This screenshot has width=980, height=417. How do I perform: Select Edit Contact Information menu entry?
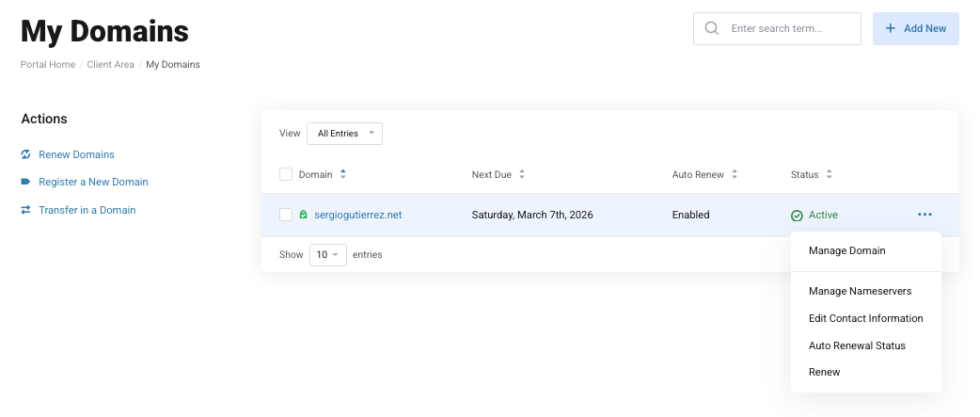click(x=865, y=318)
